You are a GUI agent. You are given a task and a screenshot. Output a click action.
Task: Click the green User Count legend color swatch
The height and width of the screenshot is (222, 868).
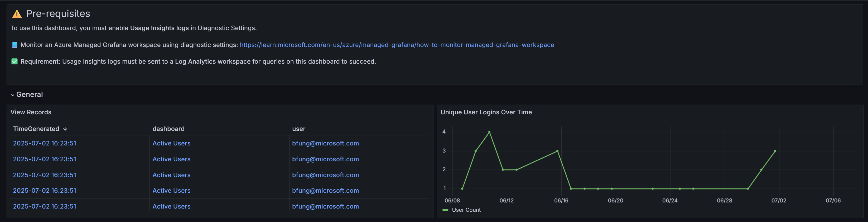[x=445, y=210]
